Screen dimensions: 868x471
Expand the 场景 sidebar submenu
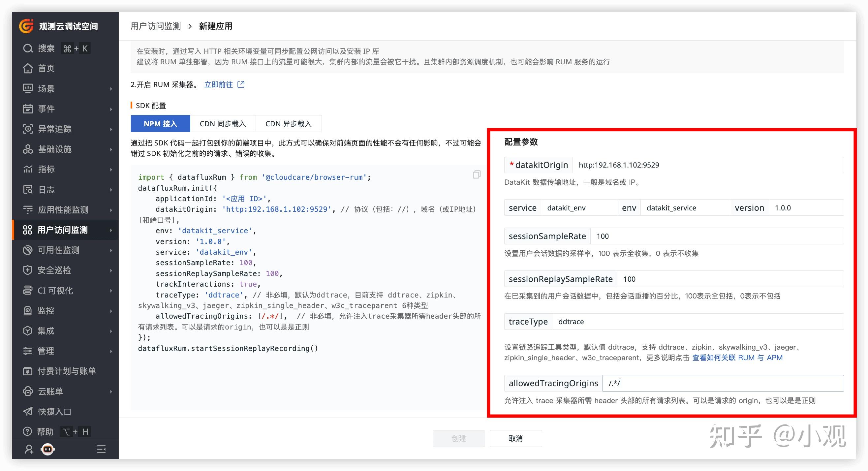coord(111,88)
